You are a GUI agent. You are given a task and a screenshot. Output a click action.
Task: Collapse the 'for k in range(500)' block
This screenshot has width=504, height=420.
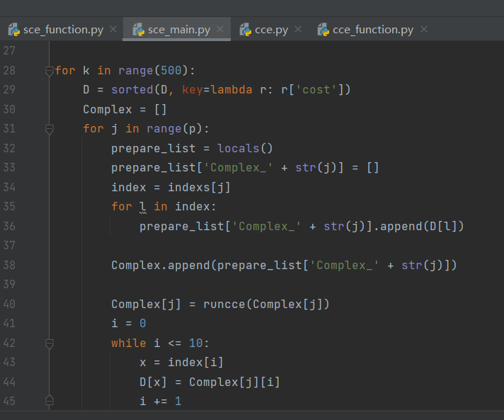coord(49,71)
